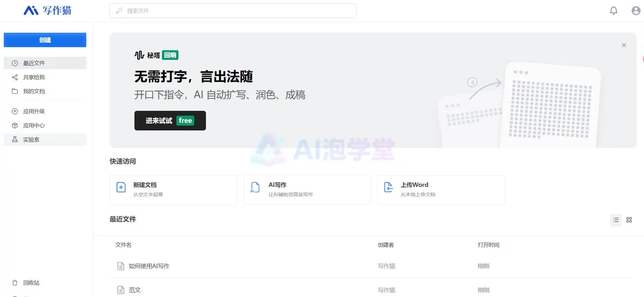Click the green 回响 badge in banner
644x297 pixels.
[170, 55]
